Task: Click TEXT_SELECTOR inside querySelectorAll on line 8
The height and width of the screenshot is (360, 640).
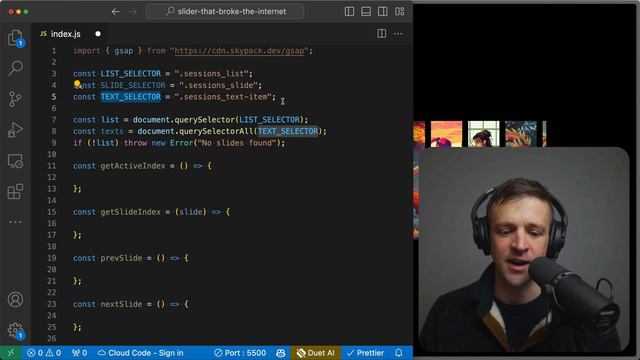Action: [288, 131]
